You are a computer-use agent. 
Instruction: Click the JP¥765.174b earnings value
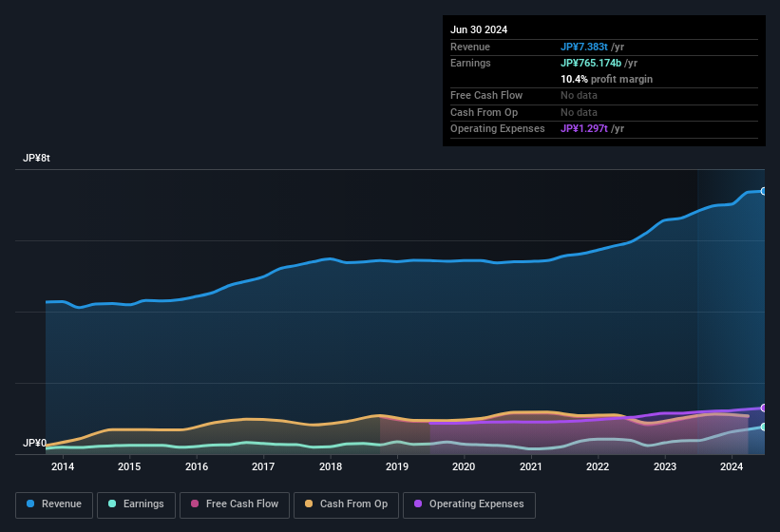591,63
